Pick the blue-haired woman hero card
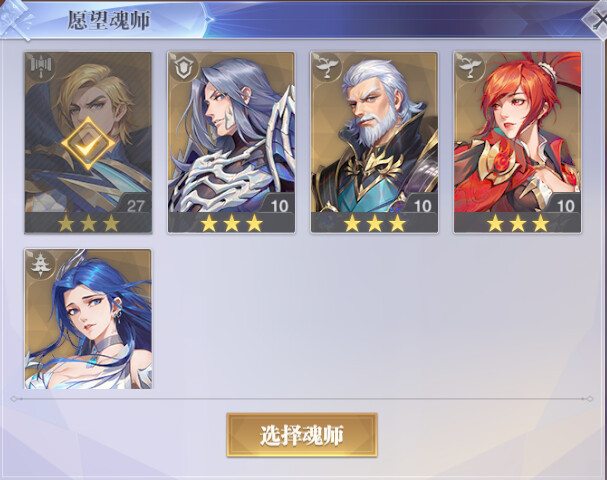Viewport: 607px width, 480px height. pos(88,319)
